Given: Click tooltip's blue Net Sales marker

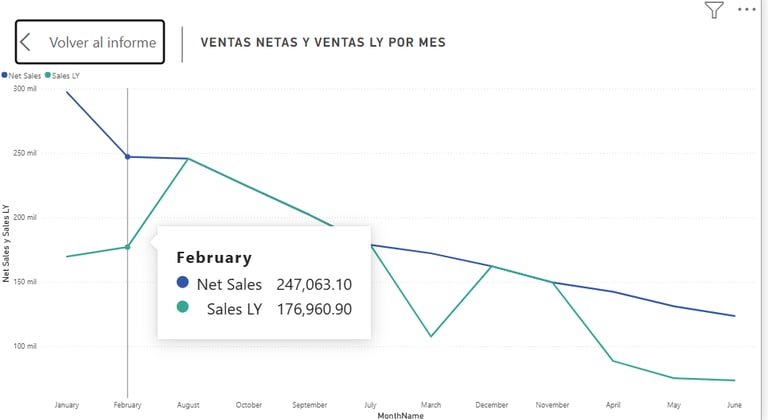Looking at the screenshot, I should [183, 284].
